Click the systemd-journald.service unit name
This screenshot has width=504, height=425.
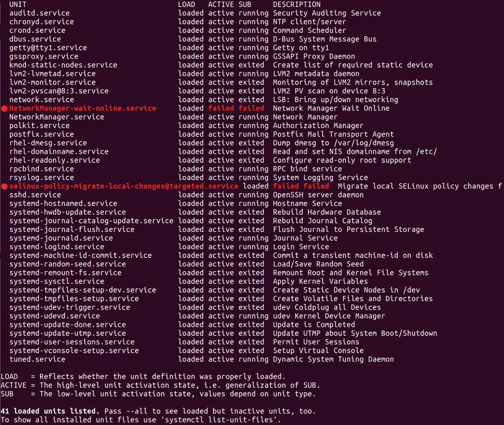click(x=61, y=238)
